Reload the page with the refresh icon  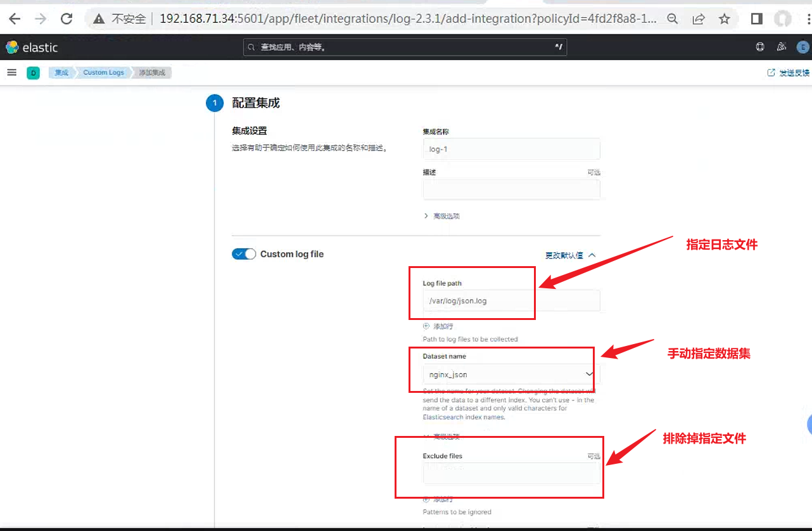click(x=67, y=19)
